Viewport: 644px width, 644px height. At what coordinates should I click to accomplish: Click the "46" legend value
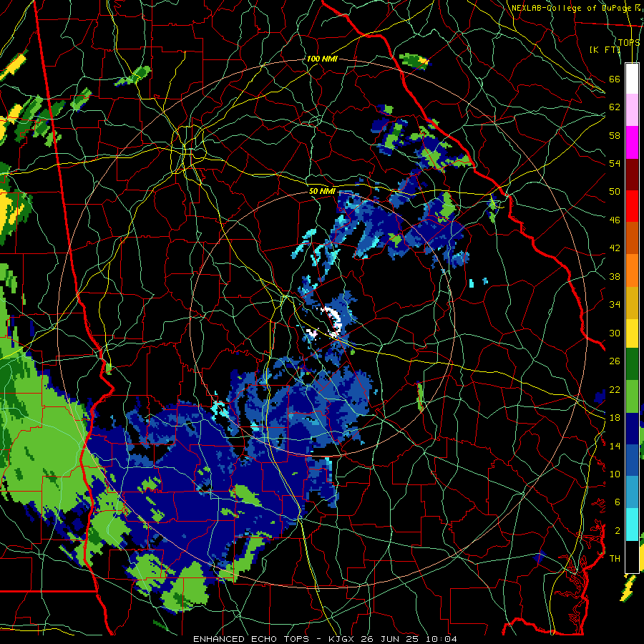tap(615, 220)
